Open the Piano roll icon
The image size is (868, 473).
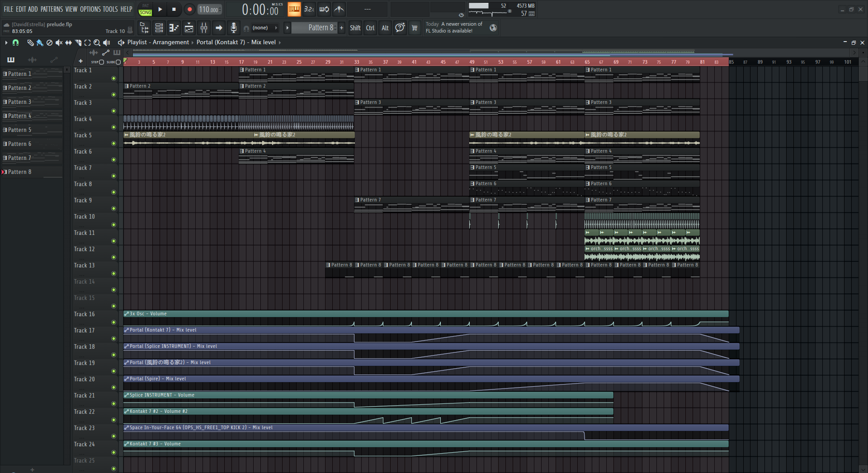(x=174, y=28)
